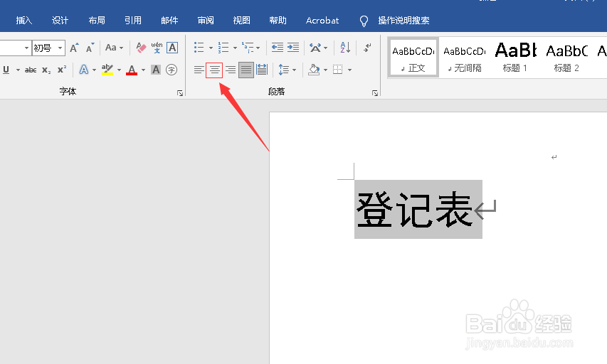Toggle underline formatting
The image size is (607, 364).
(x=6, y=70)
